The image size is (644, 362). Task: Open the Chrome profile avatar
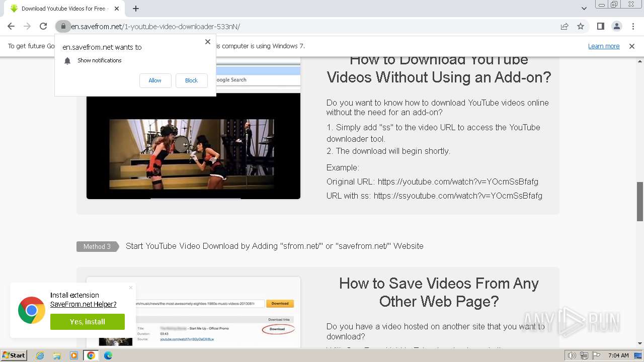tap(617, 26)
